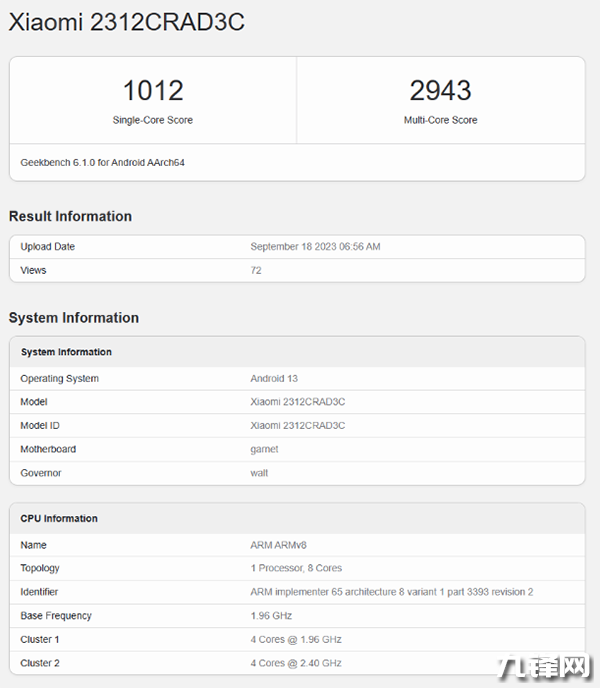Click the Xiaomi 2312CRAD3C page title heading

point(126,22)
